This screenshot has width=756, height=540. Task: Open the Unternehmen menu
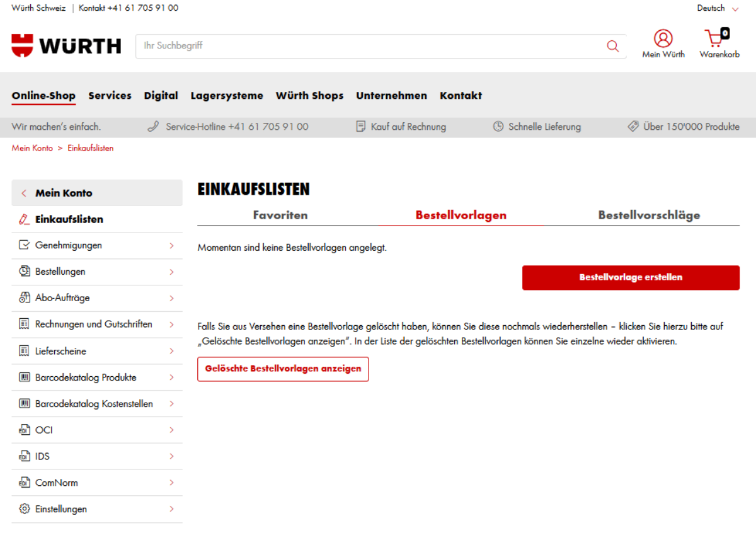point(391,96)
